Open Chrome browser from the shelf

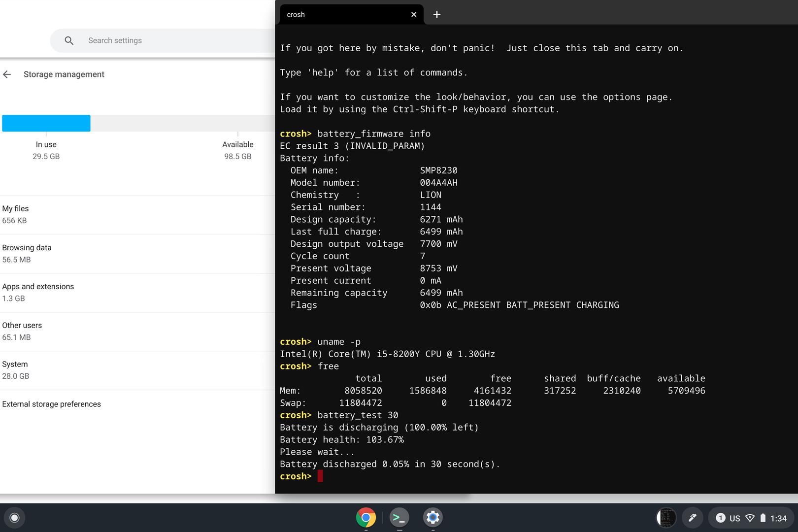pyautogui.click(x=366, y=517)
